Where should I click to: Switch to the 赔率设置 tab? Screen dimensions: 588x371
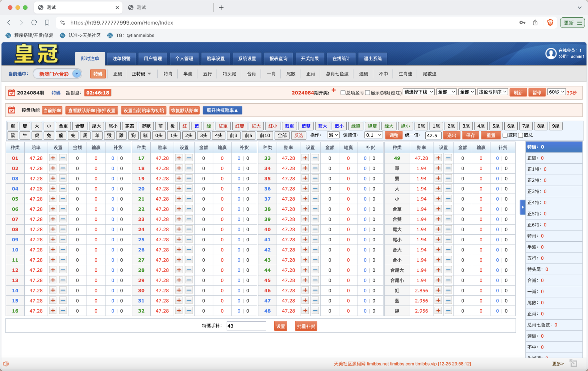pyautogui.click(x=216, y=59)
